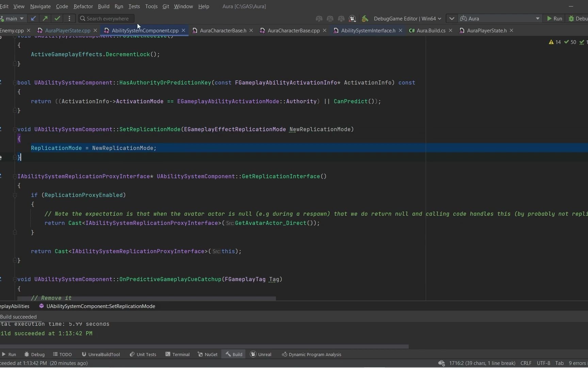Switch to the AuraCharacterBase.h tab
The width and height of the screenshot is (588, 368).
[222, 30]
